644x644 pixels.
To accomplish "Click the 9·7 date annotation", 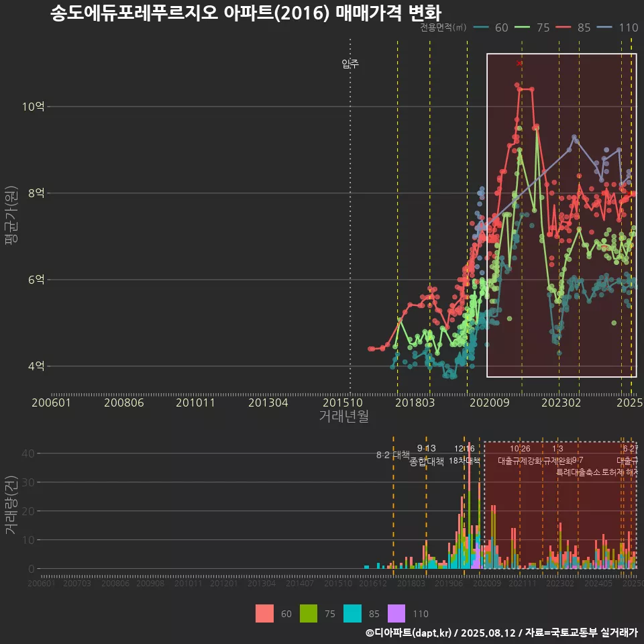I will pos(578,460).
